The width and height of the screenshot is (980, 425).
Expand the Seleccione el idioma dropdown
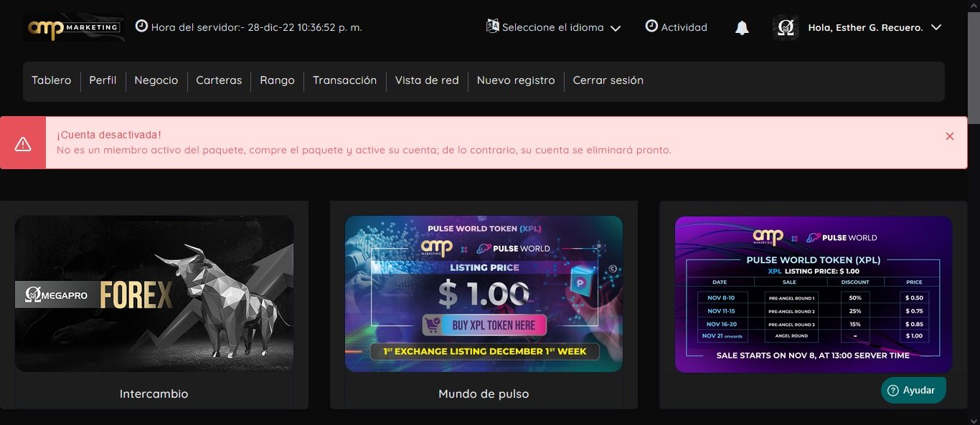pyautogui.click(x=553, y=28)
